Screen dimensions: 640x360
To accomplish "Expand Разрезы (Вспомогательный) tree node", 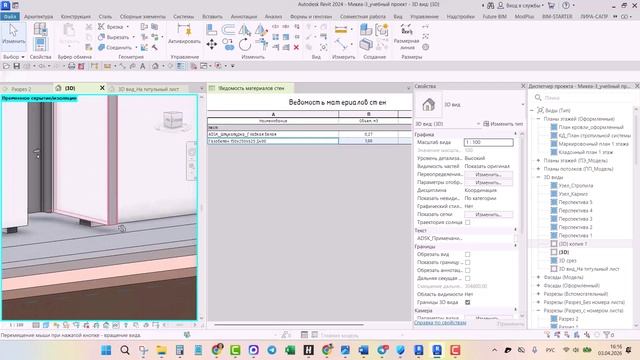I will coord(538,294).
